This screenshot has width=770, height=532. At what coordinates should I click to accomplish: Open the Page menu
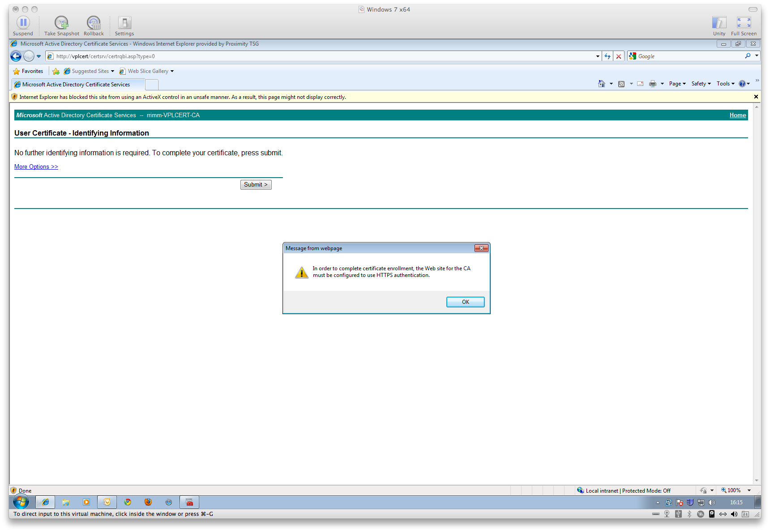coord(677,84)
